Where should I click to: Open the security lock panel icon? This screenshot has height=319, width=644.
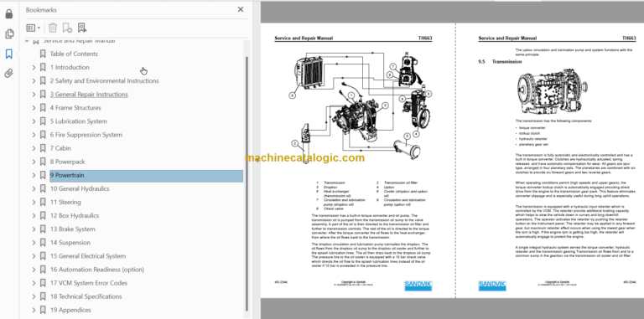tap(8, 14)
